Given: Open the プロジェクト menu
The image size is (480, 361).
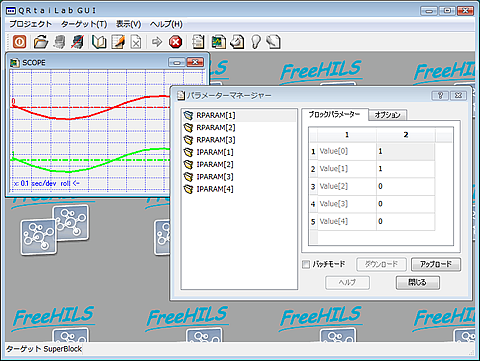Looking at the screenshot, I should tap(30, 24).
